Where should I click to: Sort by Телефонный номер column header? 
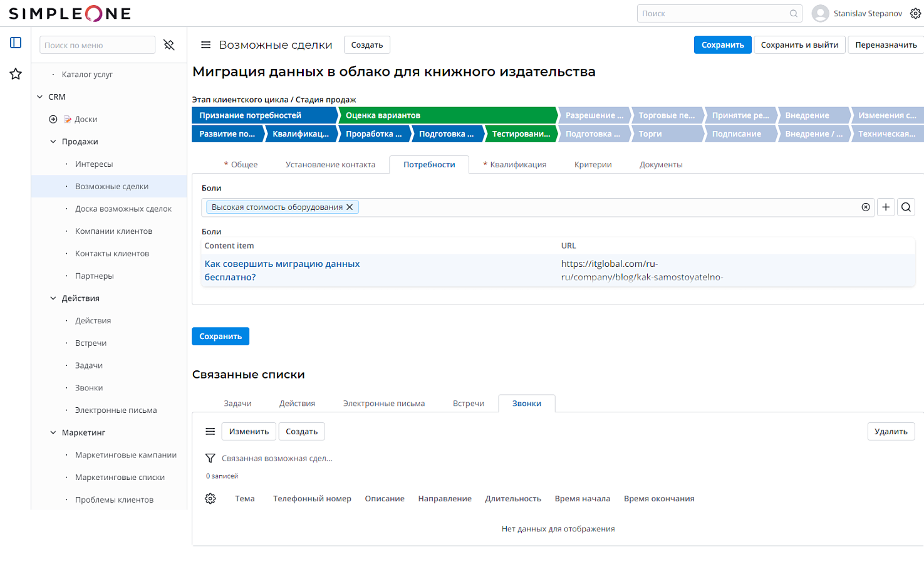pos(312,498)
